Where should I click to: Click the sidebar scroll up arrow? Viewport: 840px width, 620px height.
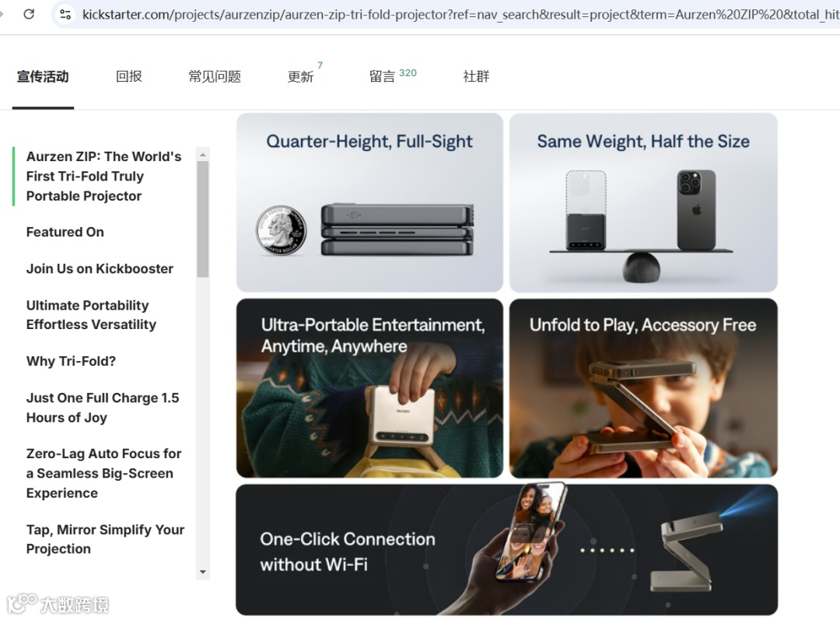[202, 155]
